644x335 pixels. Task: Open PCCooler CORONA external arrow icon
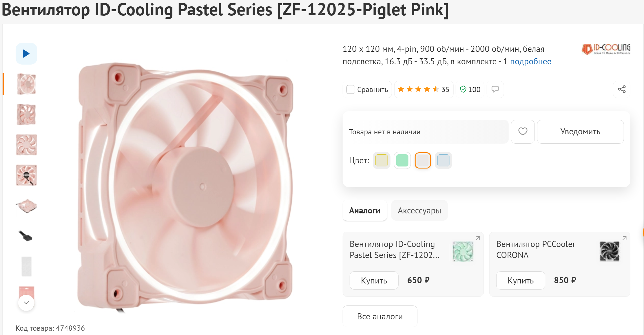pos(624,238)
